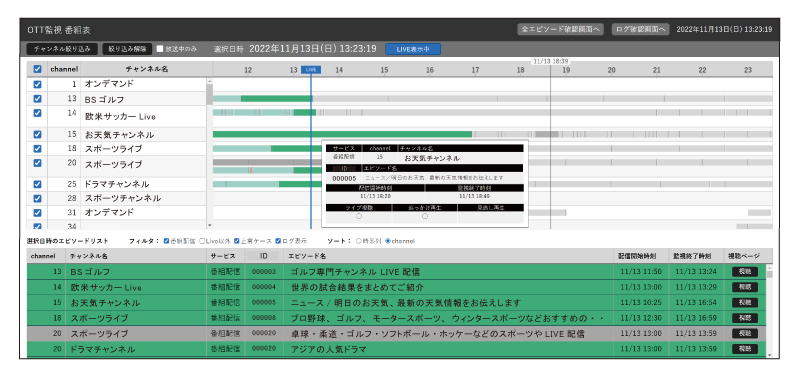Open the ログ確認画面へ page
Image resolution: width=800 pixels, height=378 pixels.
[x=640, y=30]
